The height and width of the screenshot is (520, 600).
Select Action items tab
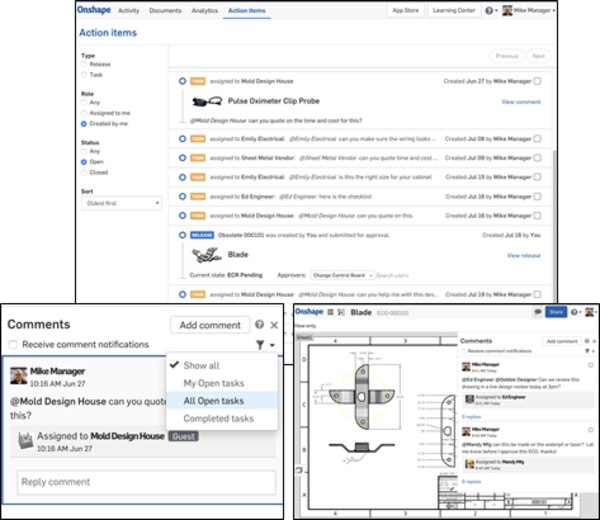tap(246, 11)
